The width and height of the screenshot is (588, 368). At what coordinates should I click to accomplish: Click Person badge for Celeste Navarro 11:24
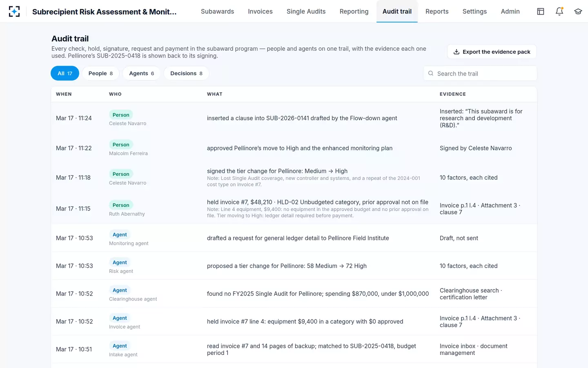(121, 115)
